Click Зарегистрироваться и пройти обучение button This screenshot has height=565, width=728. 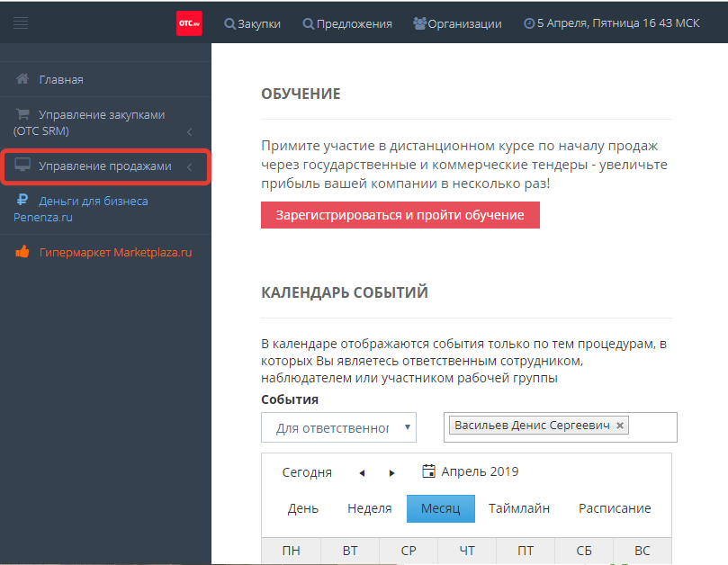pyautogui.click(x=400, y=215)
